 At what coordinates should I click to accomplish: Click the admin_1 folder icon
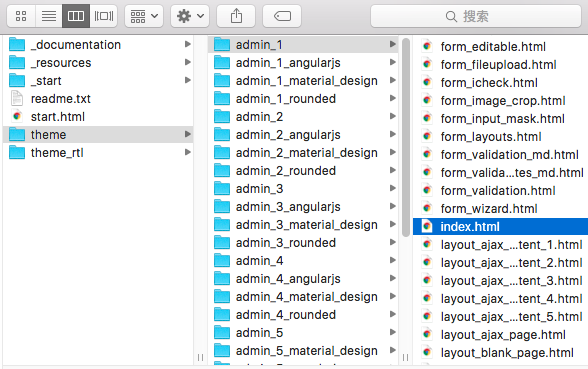click(x=222, y=45)
